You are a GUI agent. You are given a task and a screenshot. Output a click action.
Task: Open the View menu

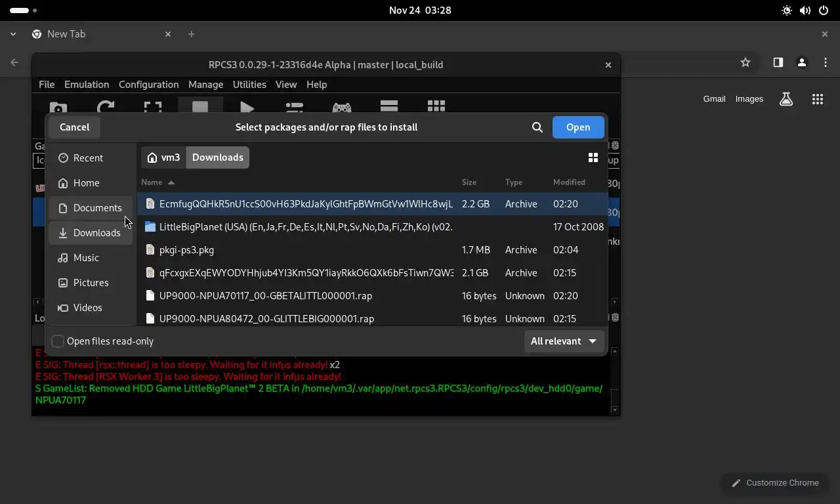click(x=286, y=85)
